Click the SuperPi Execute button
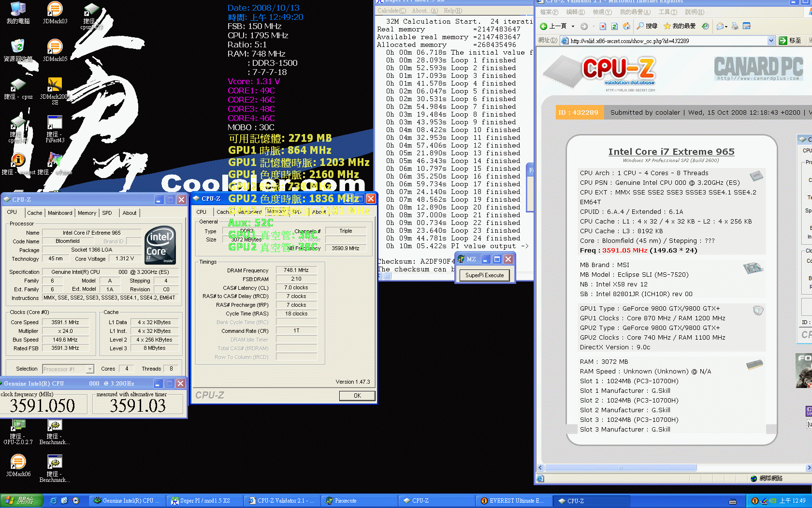The height and width of the screenshot is (508, 812). pos(484,275)
